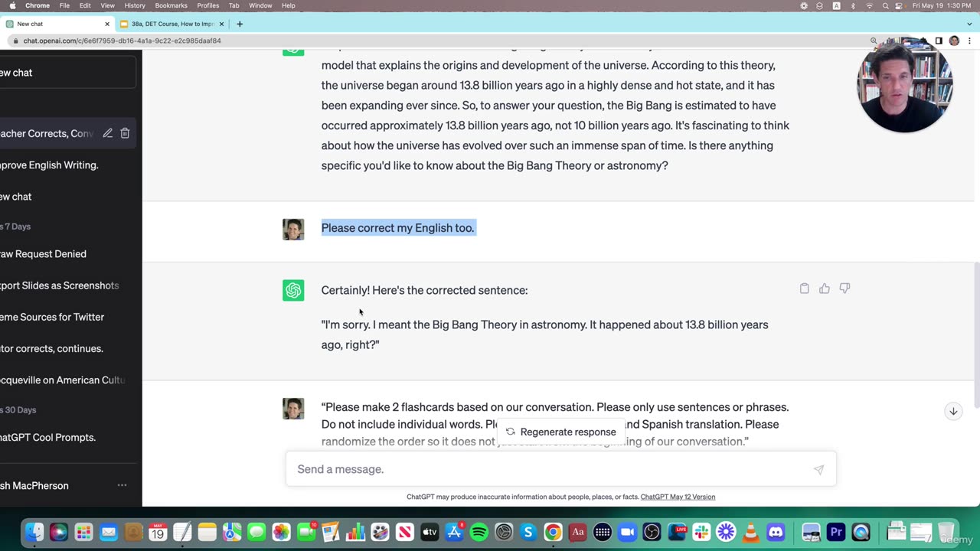
Task: Open Skype from the Dock
Action: tap(528, 531)
